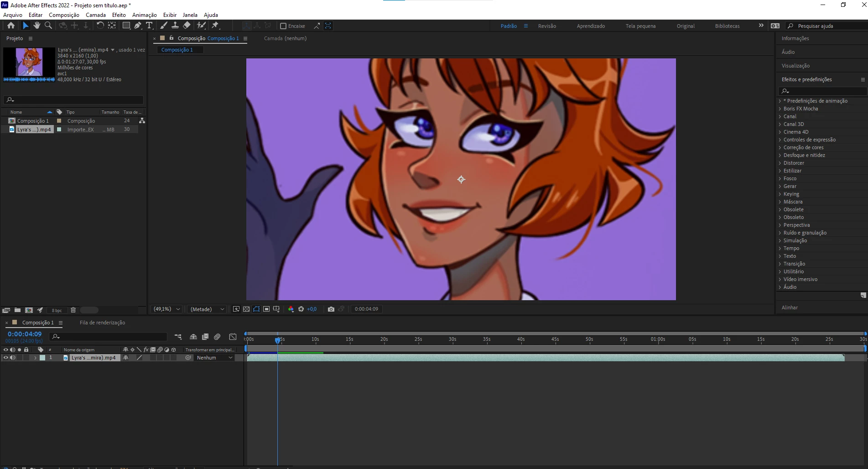
Task: Toggle transparency grid in viewer
Action: coord(246,309)
